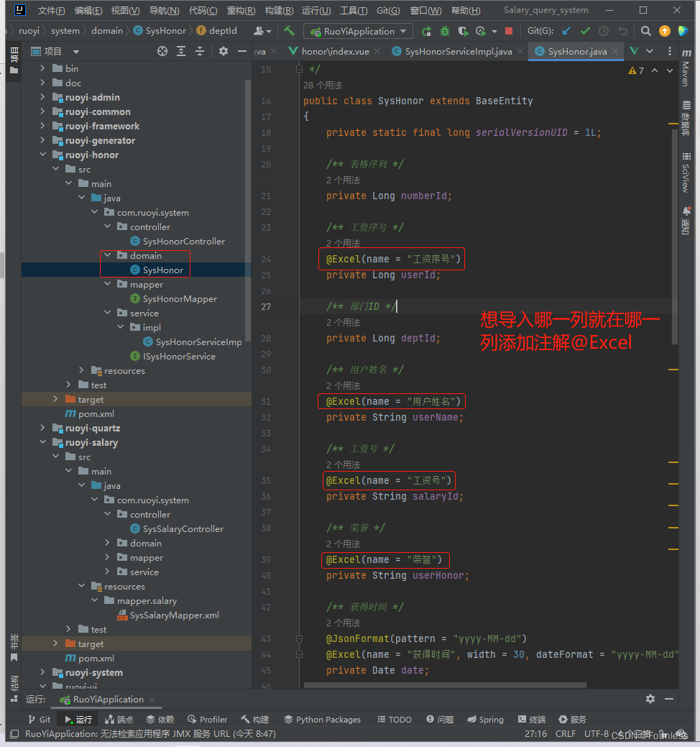The image size is (700, 747).
Task: Click the Git commit checkmark icon
Action: click(585, 31)
